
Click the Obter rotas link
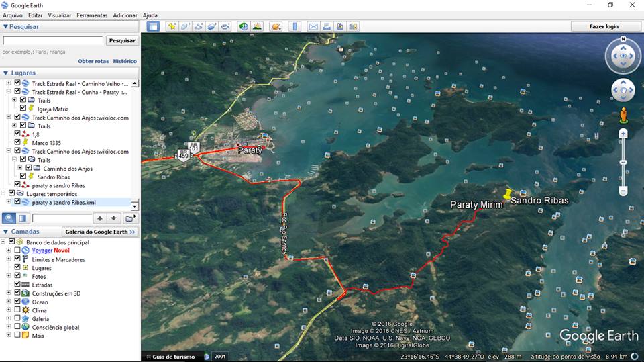point(94,61)
